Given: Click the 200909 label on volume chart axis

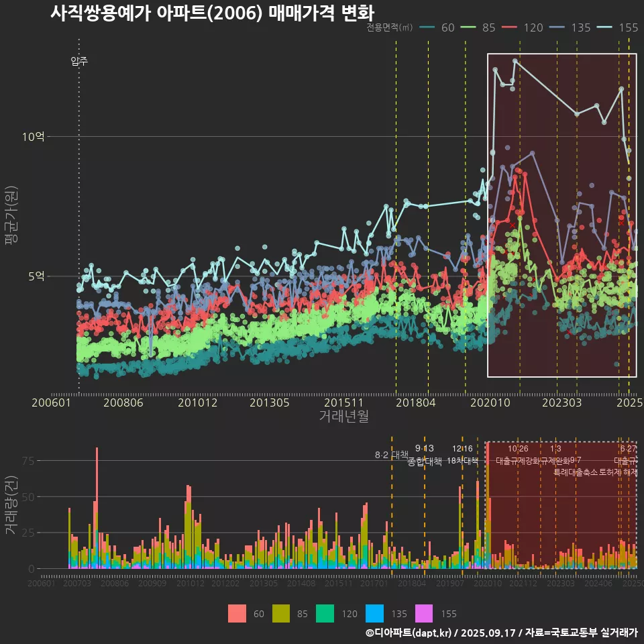Looking at the screenshot, I should tap(152, 583).
